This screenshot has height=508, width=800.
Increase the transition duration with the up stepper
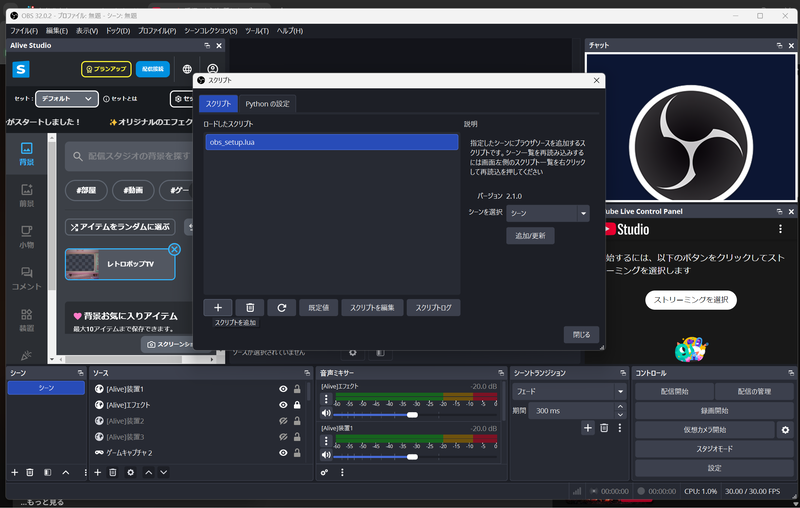[620, 407]
